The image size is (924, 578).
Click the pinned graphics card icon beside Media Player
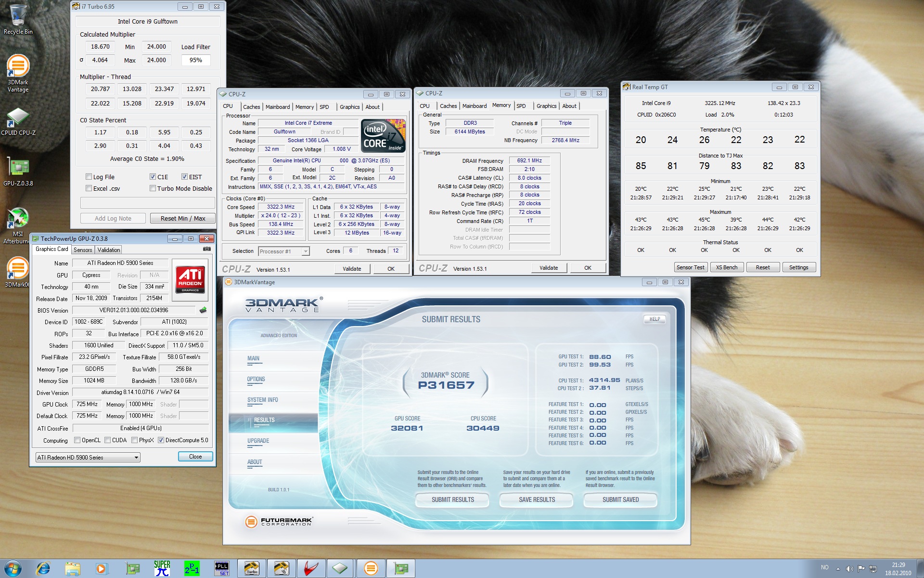point(132,568)
